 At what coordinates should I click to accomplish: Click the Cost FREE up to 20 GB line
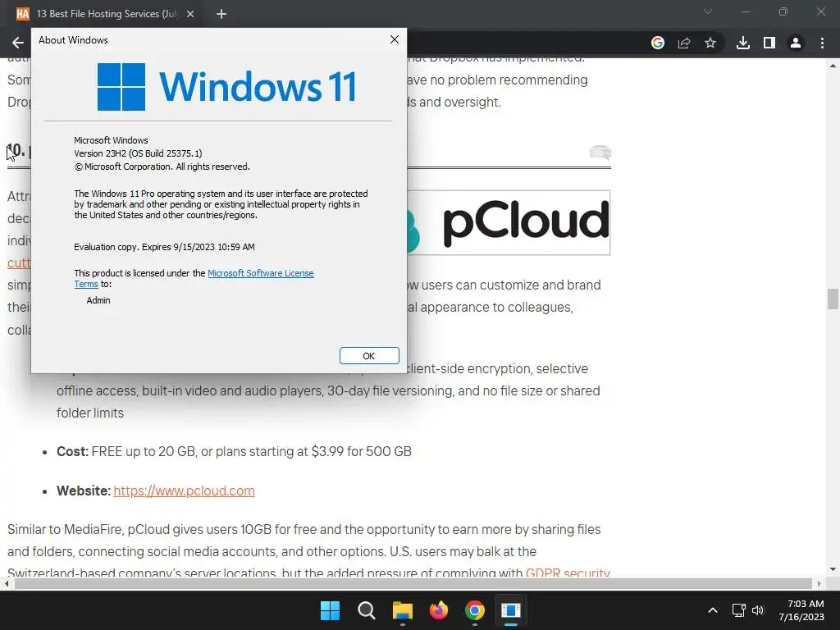tap(234, 452)
